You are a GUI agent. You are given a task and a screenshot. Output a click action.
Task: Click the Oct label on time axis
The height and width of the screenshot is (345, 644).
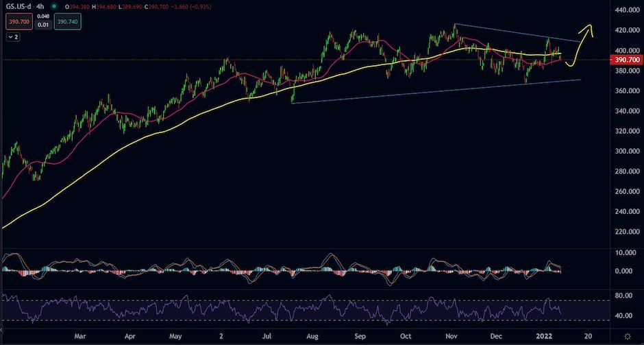pyautogui.click(x=406, y=336)
